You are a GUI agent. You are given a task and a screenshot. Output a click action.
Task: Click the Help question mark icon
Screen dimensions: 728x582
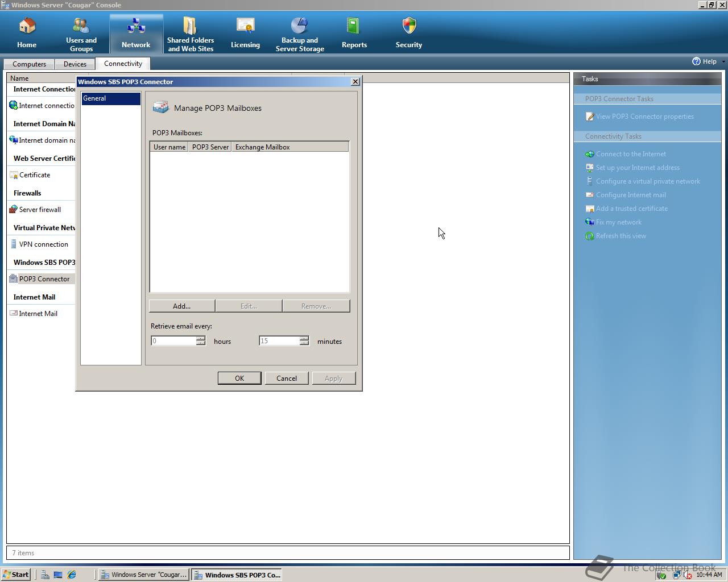696,61
